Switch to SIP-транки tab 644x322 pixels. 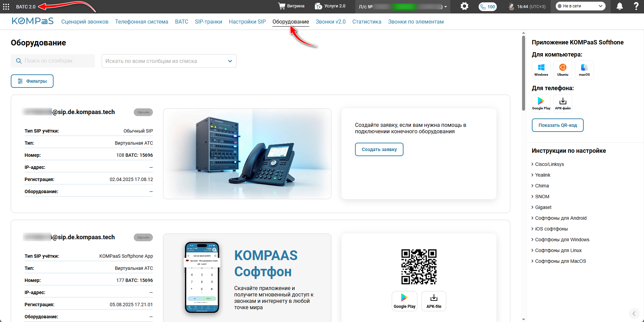(208, 22)
